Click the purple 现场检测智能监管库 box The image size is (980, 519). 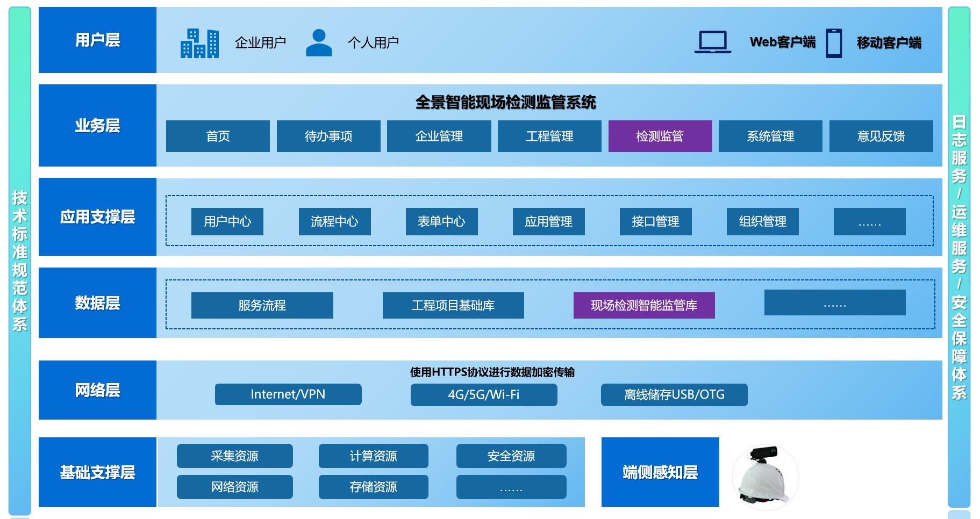[x=643, y=305]
